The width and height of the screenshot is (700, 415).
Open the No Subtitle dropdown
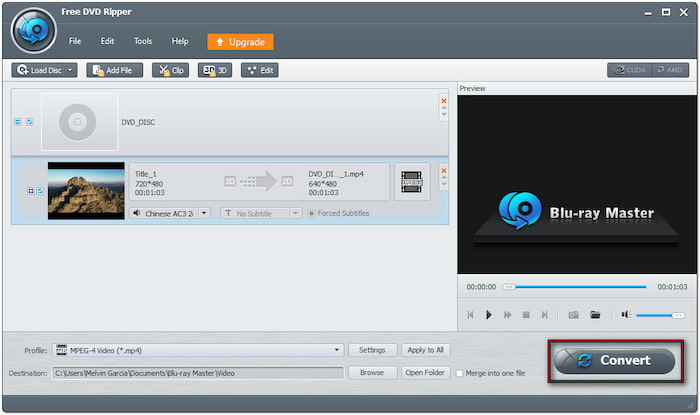[295, 213]
